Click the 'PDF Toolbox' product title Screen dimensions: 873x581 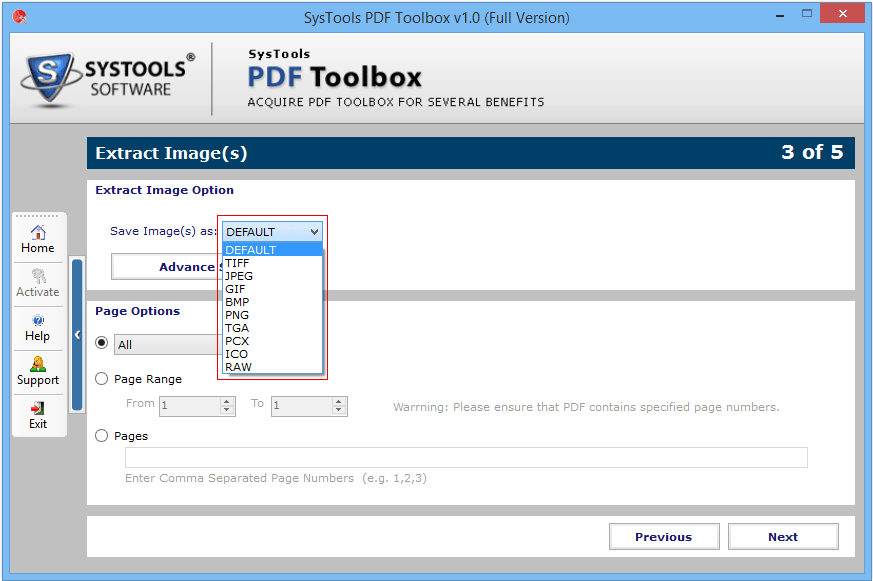click(335, 77)
